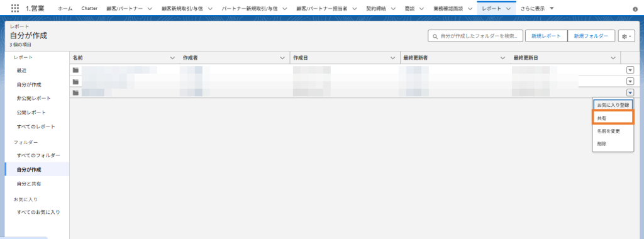Open the 顧客/パートナー担当者 tab
Image resolution: width=644 pixels, height=239 pixels.
click(x=321, y=8)
